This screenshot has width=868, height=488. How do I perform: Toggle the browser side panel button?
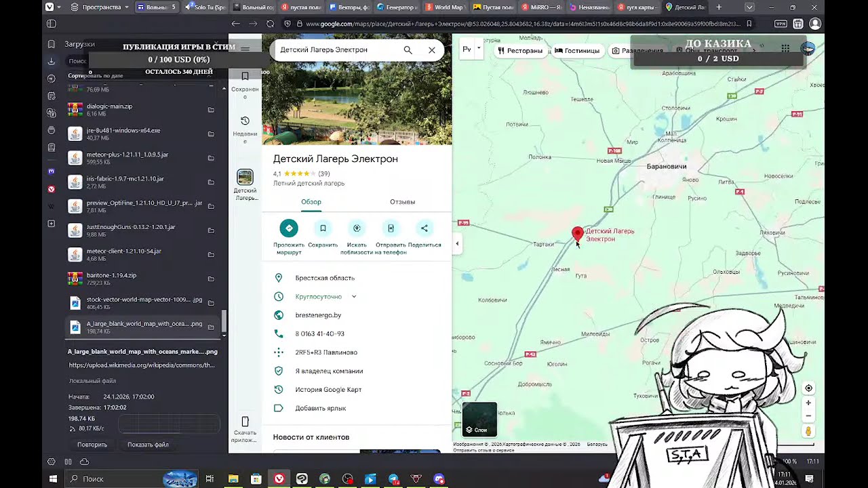coord(51,24)
